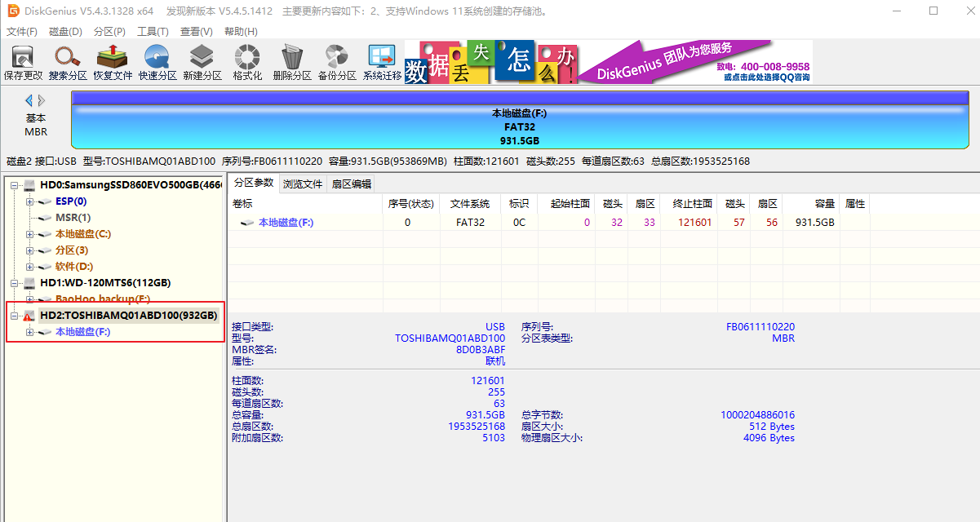Screen dimensions: 980x522
Task: Open the 查看(V) menu
Action: pos(196,32)
